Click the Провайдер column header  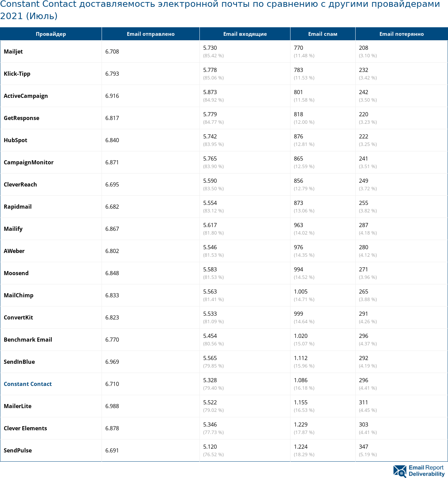(x=51, y=34)
